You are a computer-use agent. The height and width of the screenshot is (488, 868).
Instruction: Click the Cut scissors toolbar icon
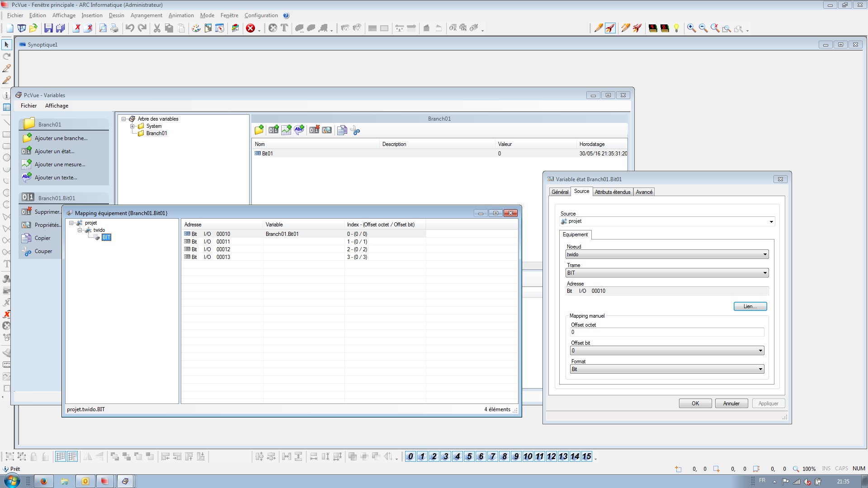tap(157, 28)
